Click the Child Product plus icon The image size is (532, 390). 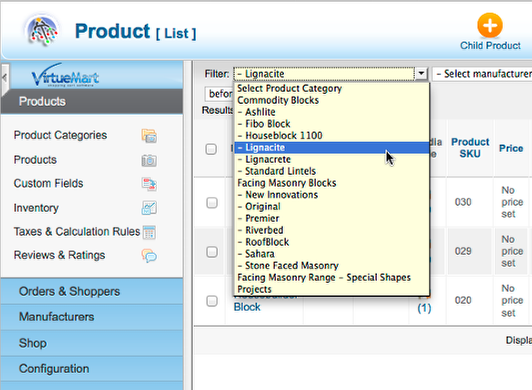point(490,25)
